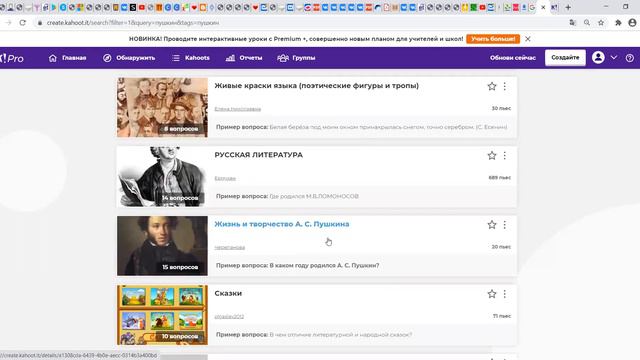
Task: Click sample question 'В каком году родился А. С. Пушкин?'
Action: tap(324, 265)
